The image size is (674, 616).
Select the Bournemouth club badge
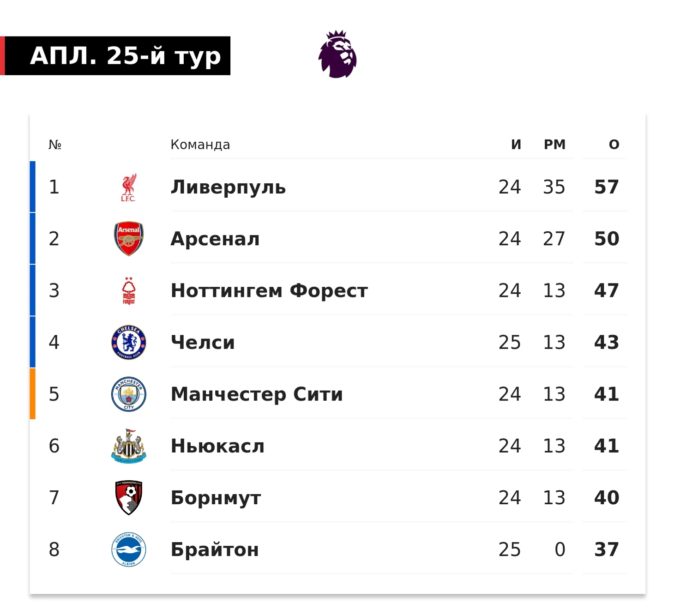pos(129,497)
